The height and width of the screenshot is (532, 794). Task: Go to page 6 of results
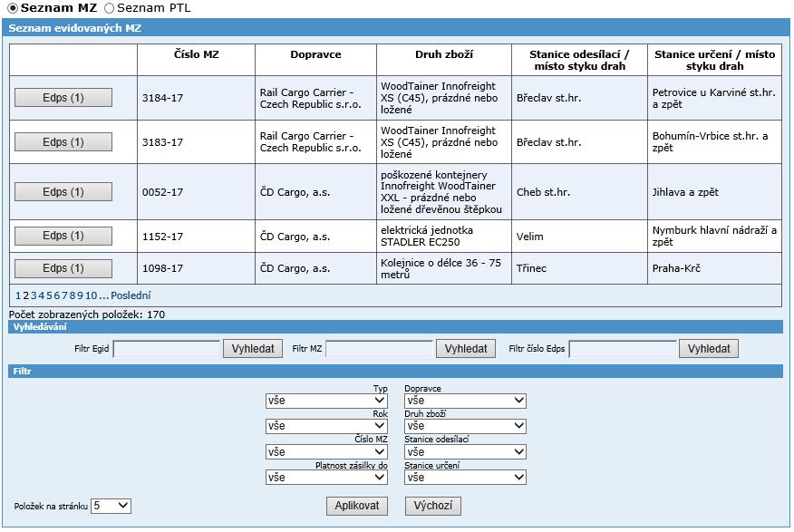tap(57, 295)
